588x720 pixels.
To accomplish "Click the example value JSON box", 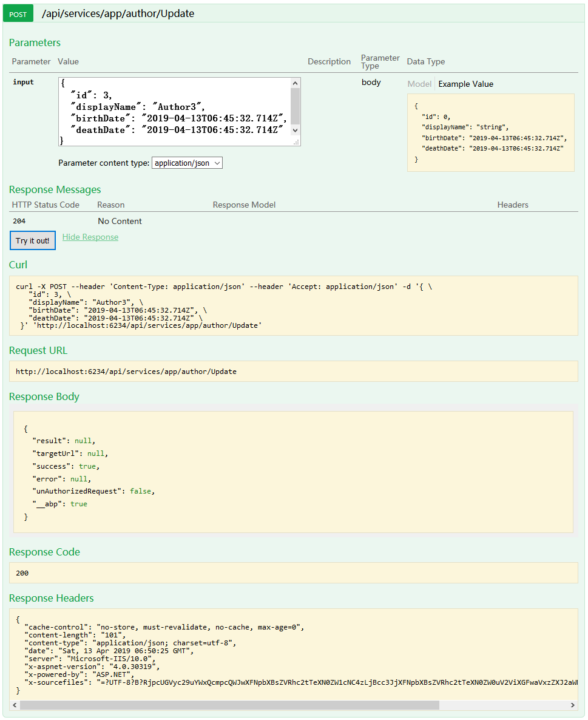I will [x=491, y=133].
